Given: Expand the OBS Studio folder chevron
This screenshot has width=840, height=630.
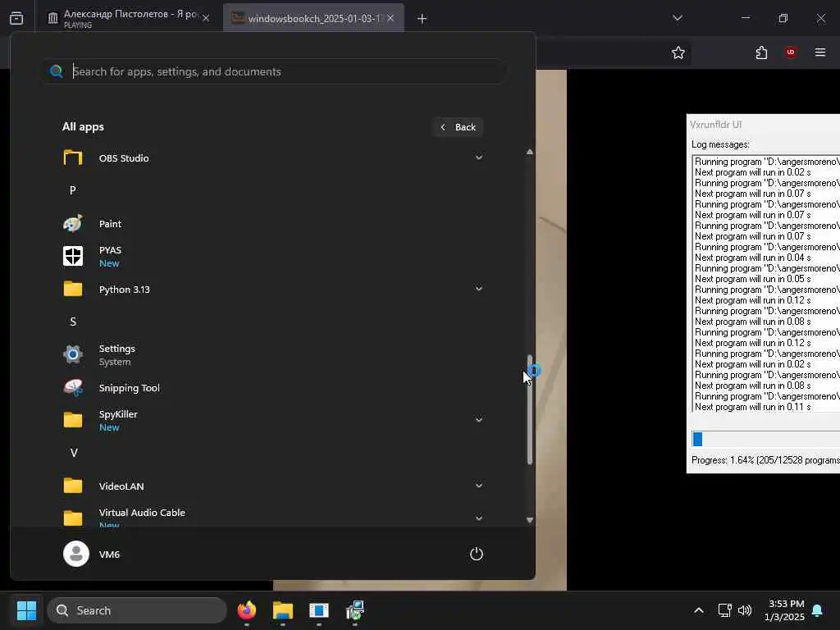Looking at the screenshot, I should (x=479, y=157).
